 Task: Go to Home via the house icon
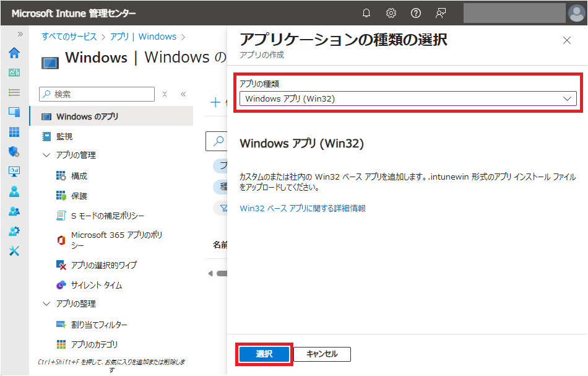point(14,53)
